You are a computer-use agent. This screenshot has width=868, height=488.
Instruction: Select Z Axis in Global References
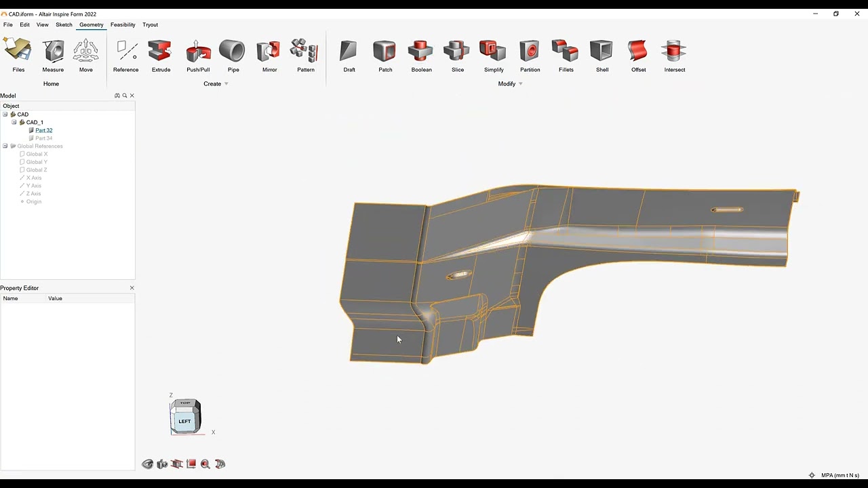pos(33,194)
